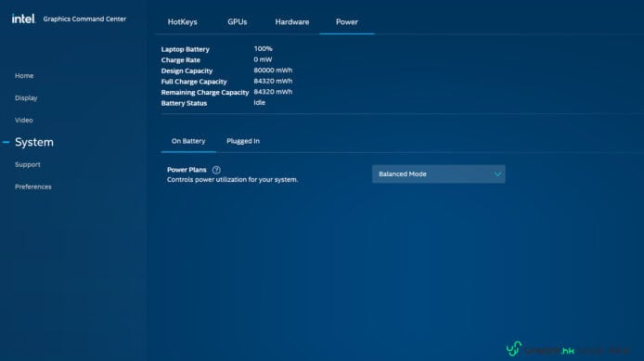Select the On Battery tab
The image size is (644, 361).
188,141
